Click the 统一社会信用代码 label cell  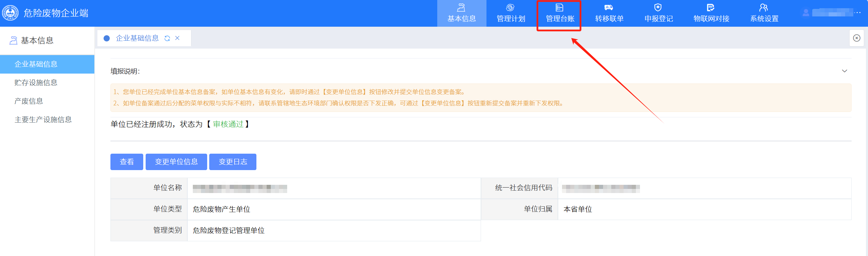click(520, 188)
